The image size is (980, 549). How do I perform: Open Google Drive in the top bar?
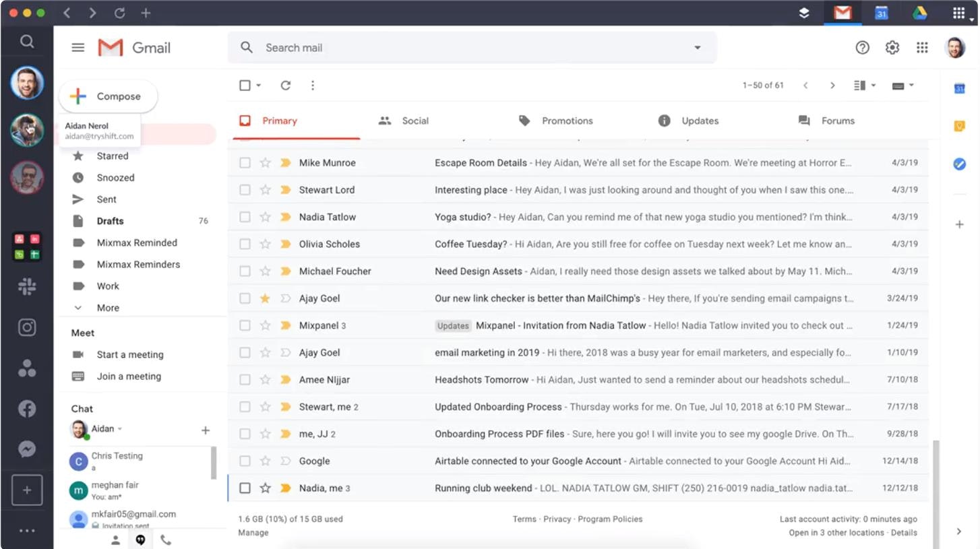coord(919,13)
